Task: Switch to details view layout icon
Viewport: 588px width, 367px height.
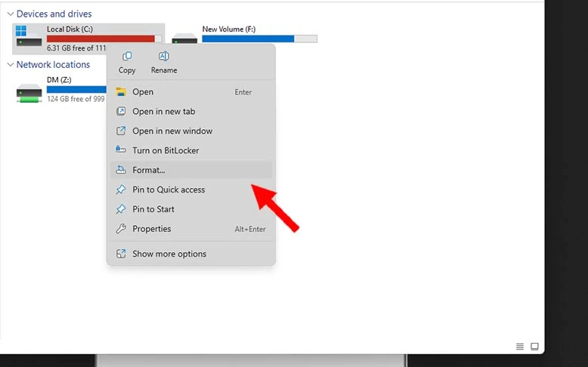Action: (520, 347)
